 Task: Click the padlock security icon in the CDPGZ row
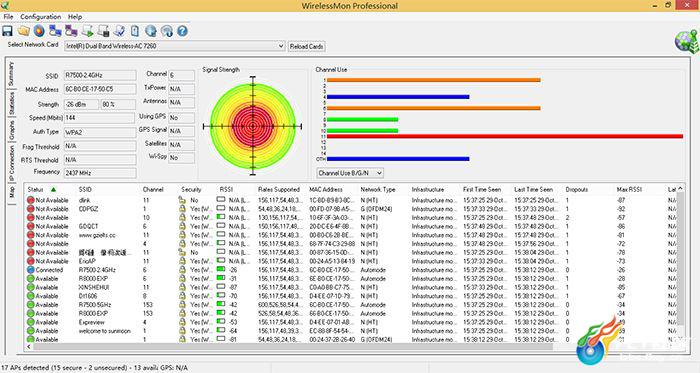pos(182,209)
